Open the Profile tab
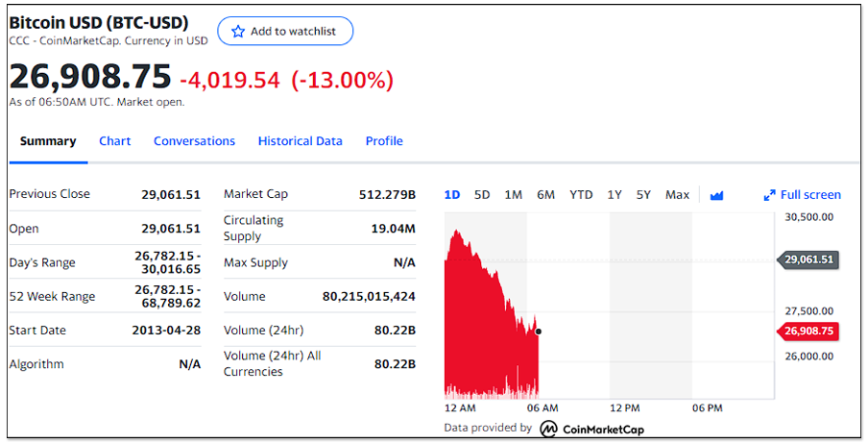 tap(384, 141)
